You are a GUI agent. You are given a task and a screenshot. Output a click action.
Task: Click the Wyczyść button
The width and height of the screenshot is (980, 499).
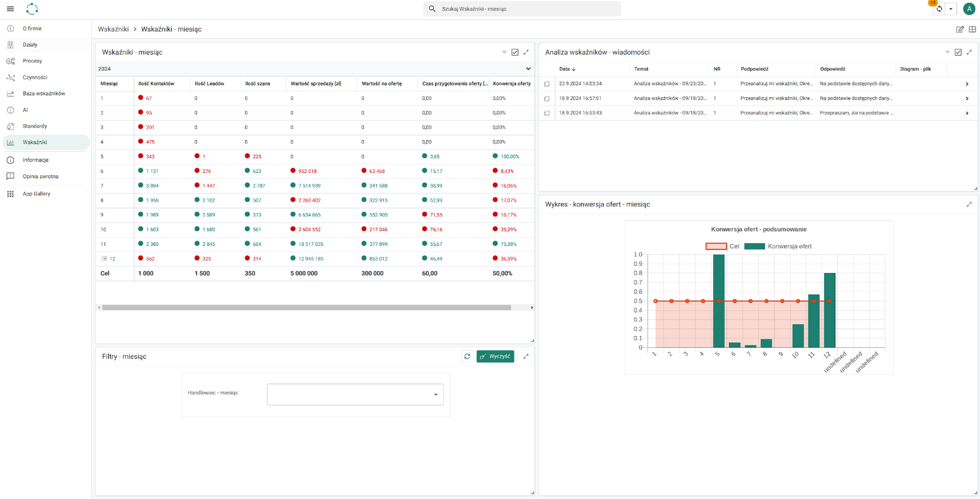(x=496, y=357)
